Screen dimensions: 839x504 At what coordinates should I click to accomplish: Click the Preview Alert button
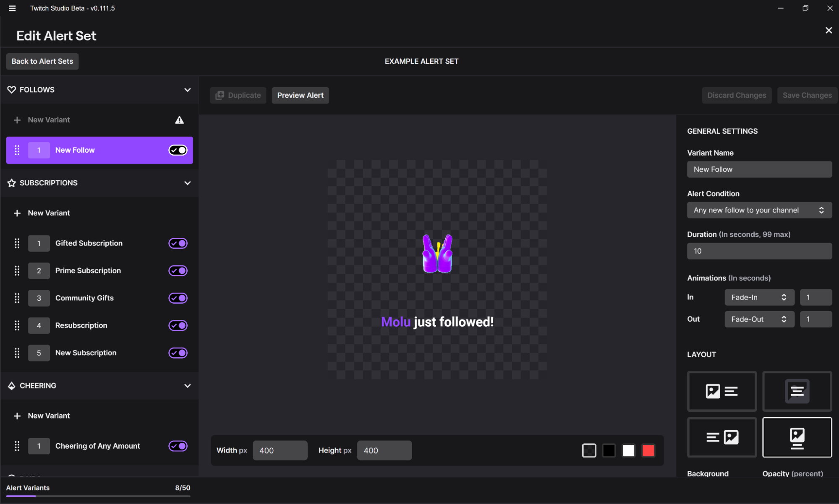300,95
